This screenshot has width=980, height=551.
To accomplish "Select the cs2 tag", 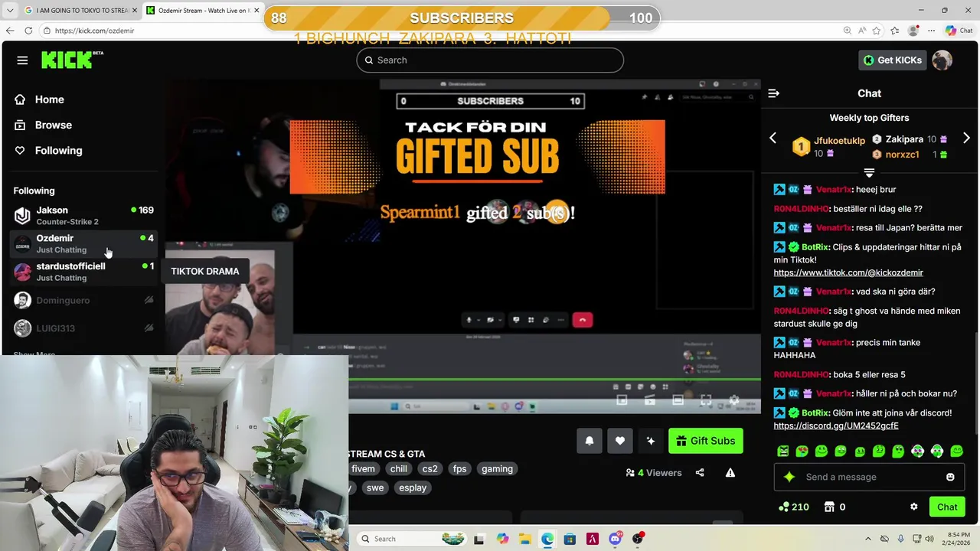I will pyautogui.click(x=430, y=469).
